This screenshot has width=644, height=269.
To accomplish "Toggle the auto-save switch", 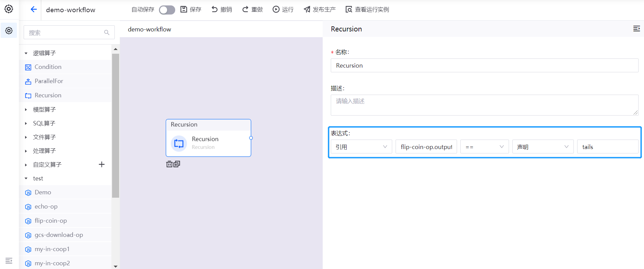I will [167, 10].
